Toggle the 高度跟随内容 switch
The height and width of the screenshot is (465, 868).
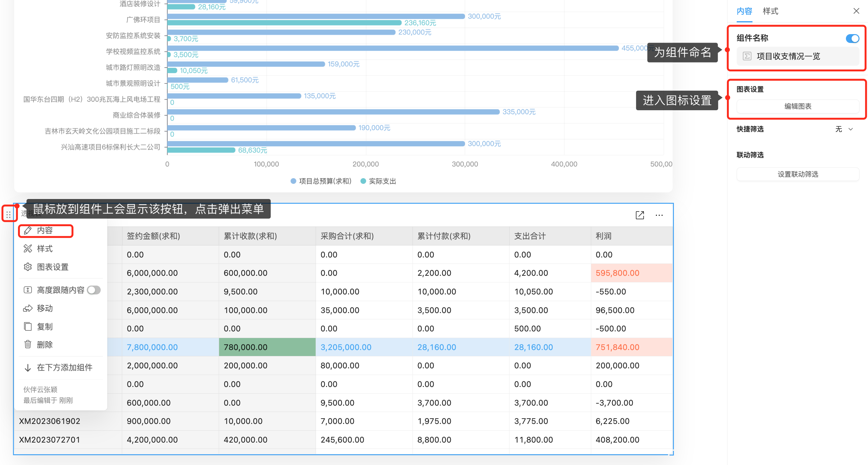coord(94,290)
